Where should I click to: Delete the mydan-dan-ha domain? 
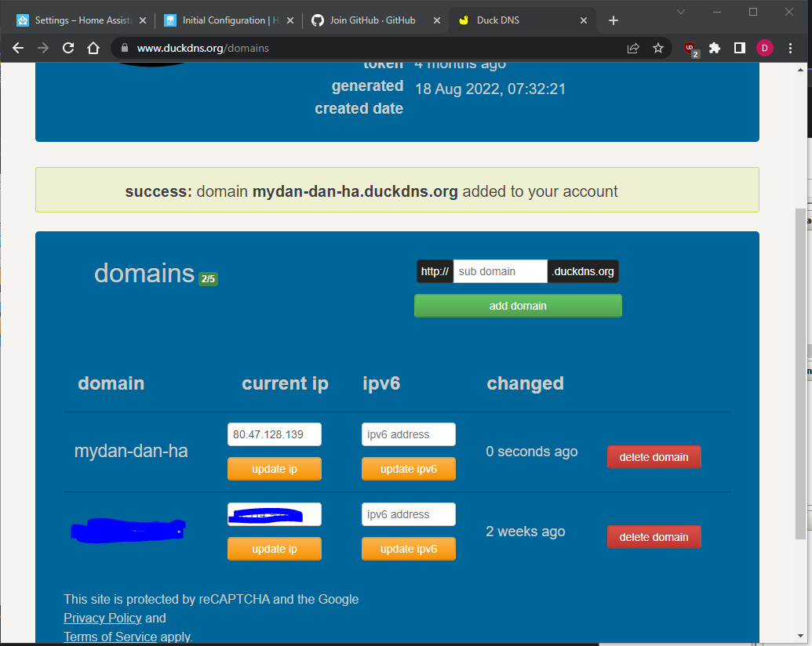[x=654, y=457]
